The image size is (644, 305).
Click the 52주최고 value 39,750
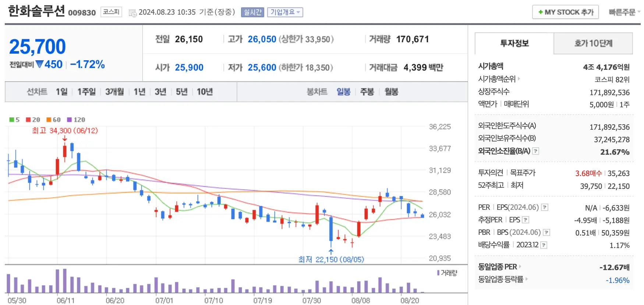[x=591, y=186]
